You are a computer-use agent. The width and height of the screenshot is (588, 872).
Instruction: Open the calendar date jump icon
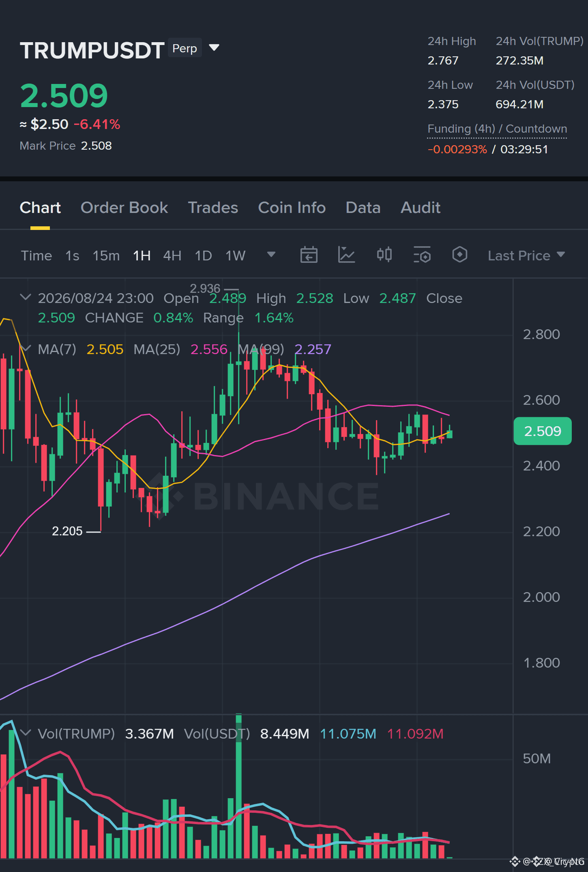[x=309, y=255]
